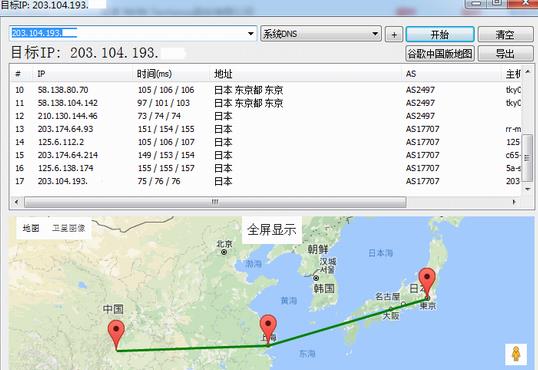Click the table scroll-up arrow

point(528,72)
